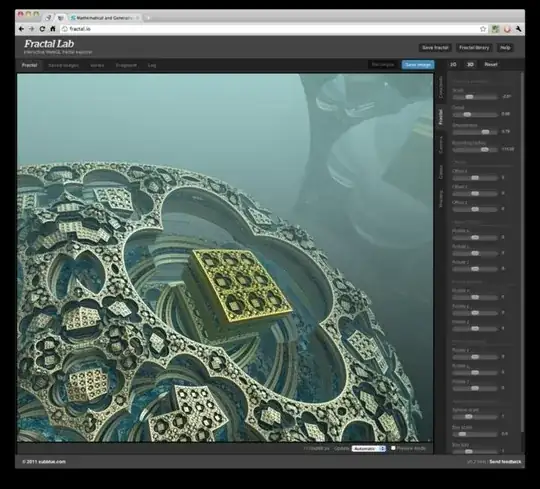Click the browser forward arrow
The image size is (540, 489).
(32, 29)
